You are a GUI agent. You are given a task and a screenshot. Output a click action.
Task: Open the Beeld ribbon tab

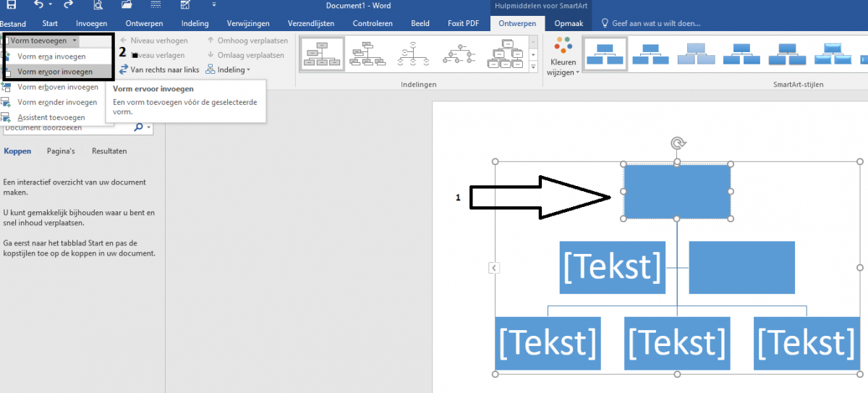click(420, 23)
